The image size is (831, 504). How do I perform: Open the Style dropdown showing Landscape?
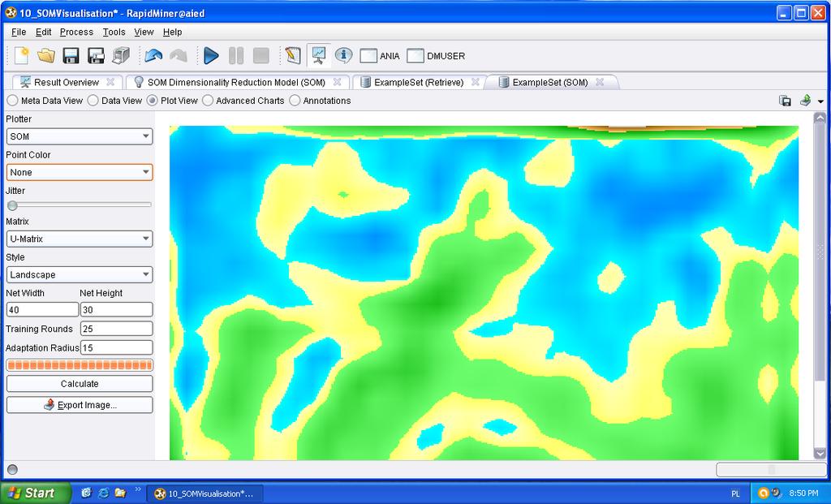pyautogui.click(x=80, y=274)
